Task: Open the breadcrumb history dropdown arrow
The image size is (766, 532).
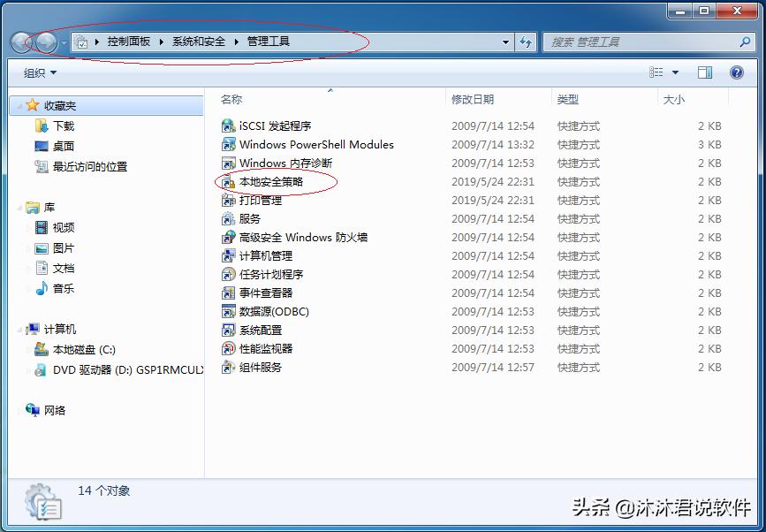Action: 504,41
